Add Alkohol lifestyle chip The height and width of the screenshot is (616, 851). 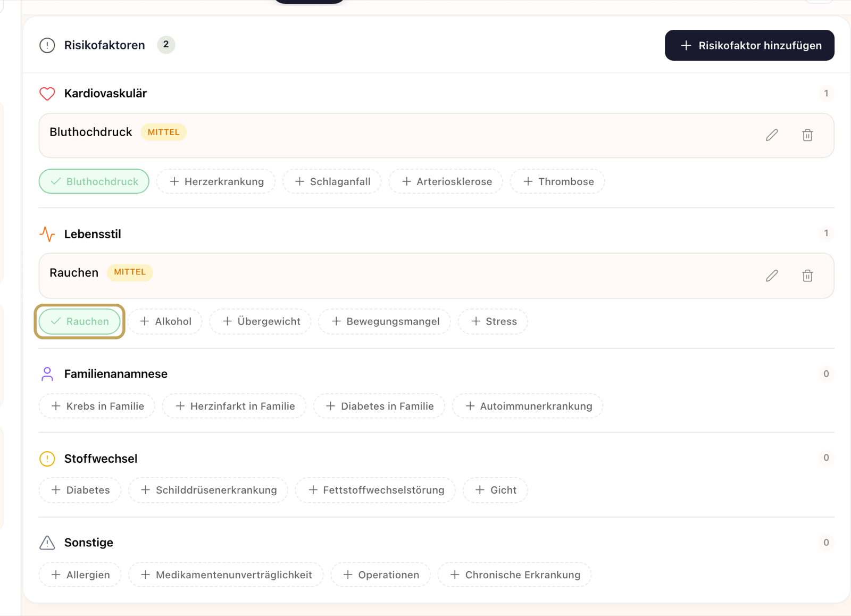point(165,321)
